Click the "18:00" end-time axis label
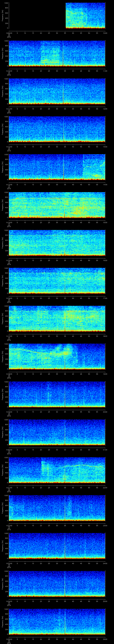114x644 pixels. (105, 336)
